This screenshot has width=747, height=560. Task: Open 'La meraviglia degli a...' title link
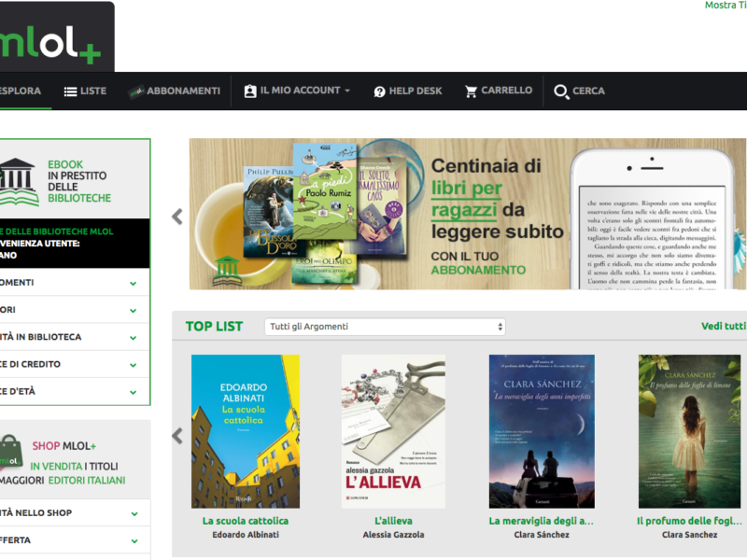coord(542,521)
